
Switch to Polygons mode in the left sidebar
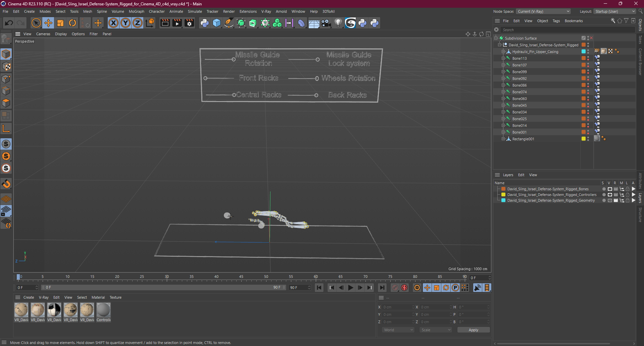(6, 103)
